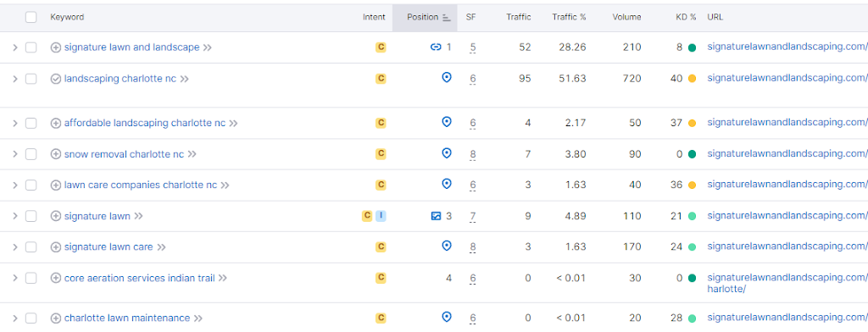Check the box for affordable landscaping charlotte nc

[31, 123]
